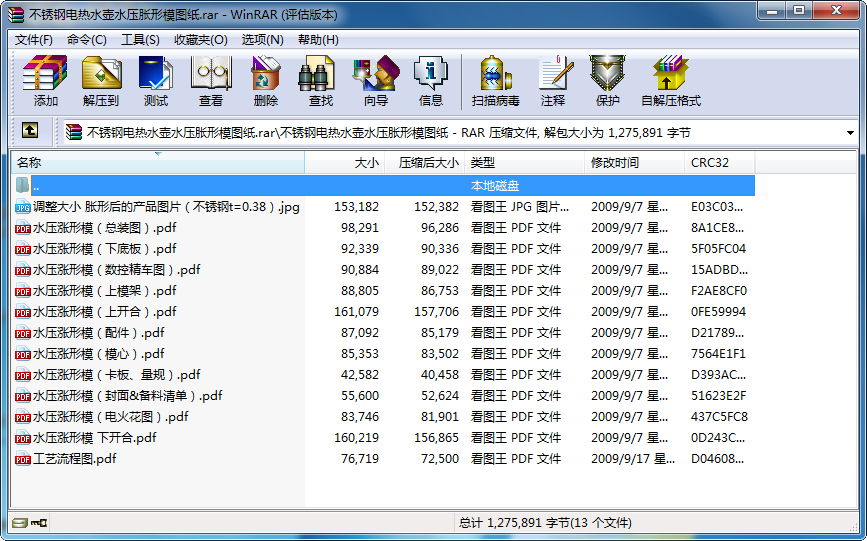
Task: Click the WinRAR icon in the title bar
Action: coord(15,15)
